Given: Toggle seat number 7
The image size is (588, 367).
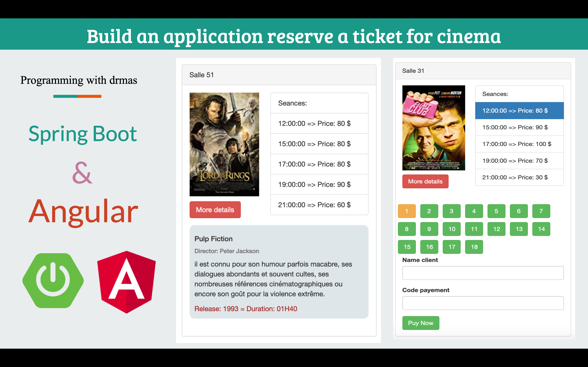Looking at the screenshot, I should pos(541,211).
